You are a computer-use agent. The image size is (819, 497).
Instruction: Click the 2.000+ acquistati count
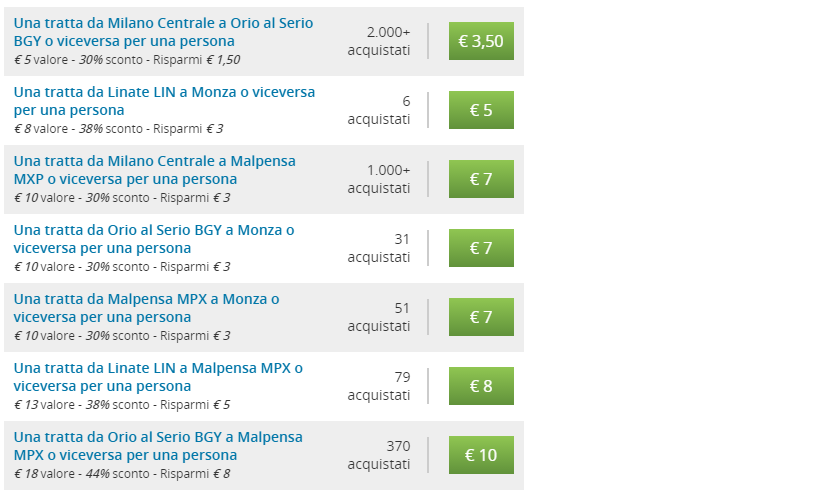point(379,41)
